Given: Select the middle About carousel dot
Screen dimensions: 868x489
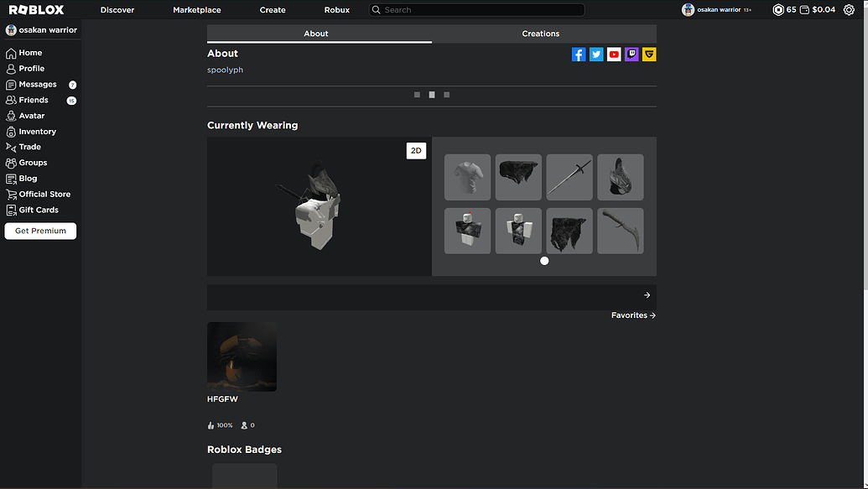Looking at the screenshot, I should (432, 95).
